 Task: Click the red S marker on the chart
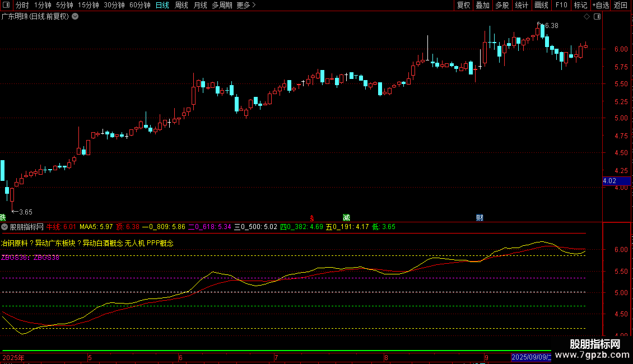pyautogui.click(x=311, y=218)
